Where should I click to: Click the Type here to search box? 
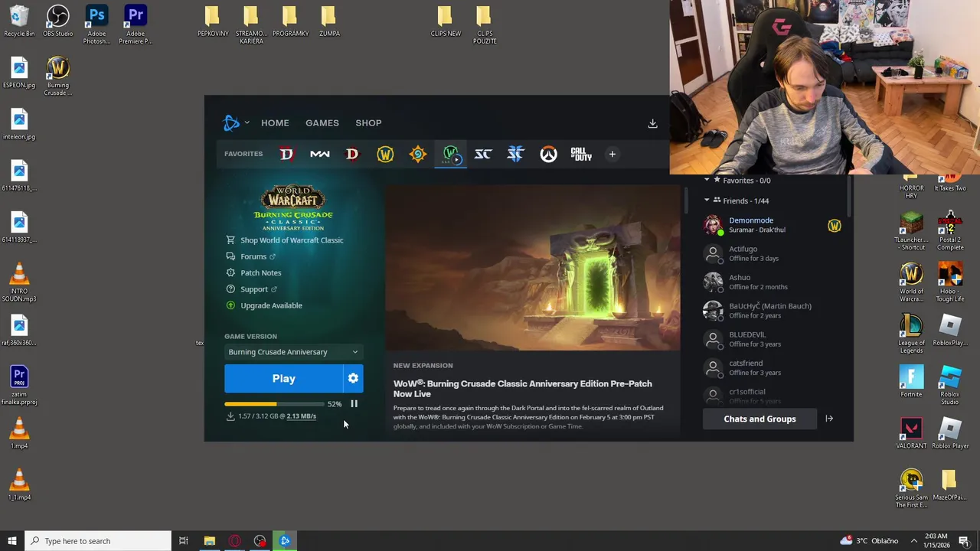coord(98,541)
